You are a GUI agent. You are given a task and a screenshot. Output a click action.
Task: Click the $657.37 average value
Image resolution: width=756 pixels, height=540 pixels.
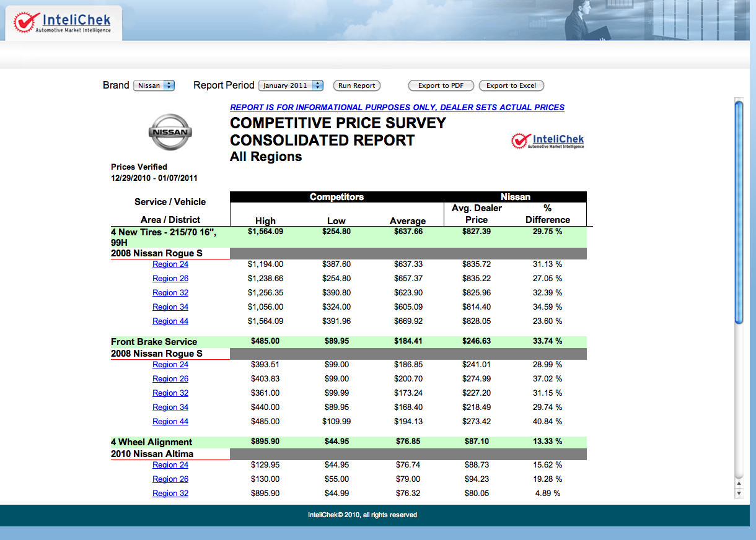pyautogui.click(x=408, y=279)
